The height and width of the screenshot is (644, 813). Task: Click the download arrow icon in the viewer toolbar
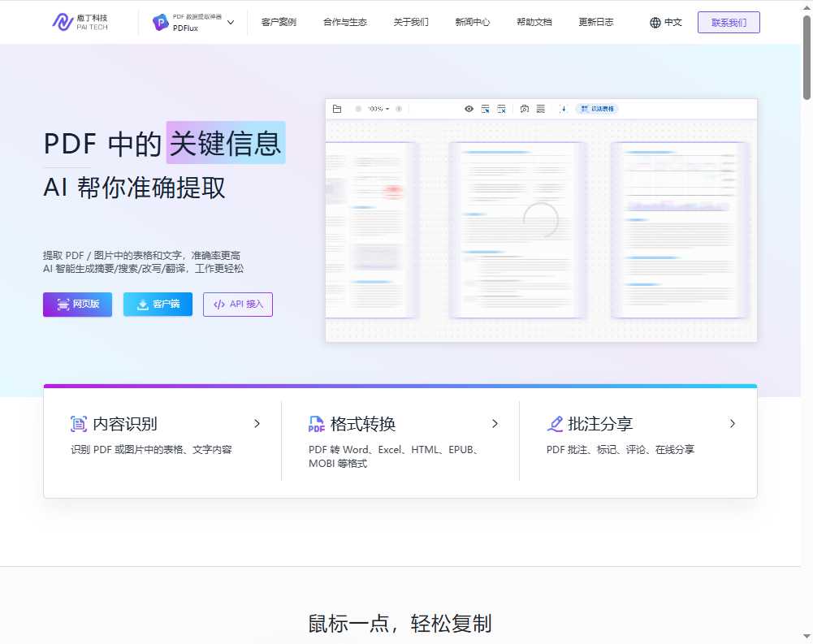[563, 109]
